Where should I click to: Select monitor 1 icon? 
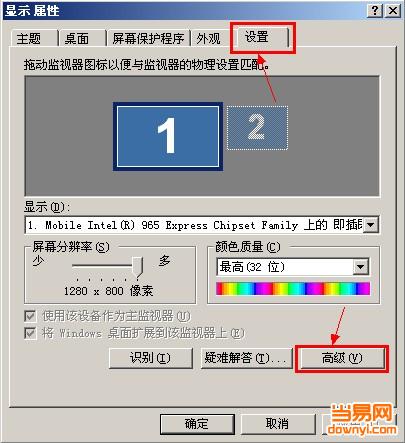click(168, 136)
